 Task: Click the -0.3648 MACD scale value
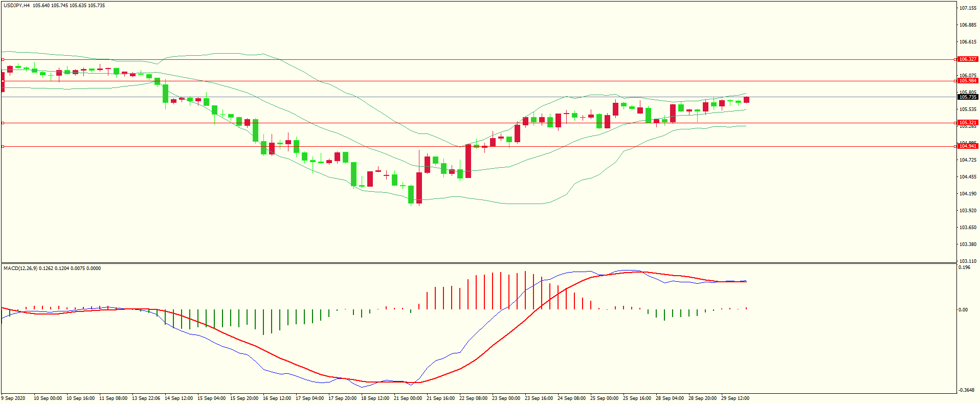966,390
